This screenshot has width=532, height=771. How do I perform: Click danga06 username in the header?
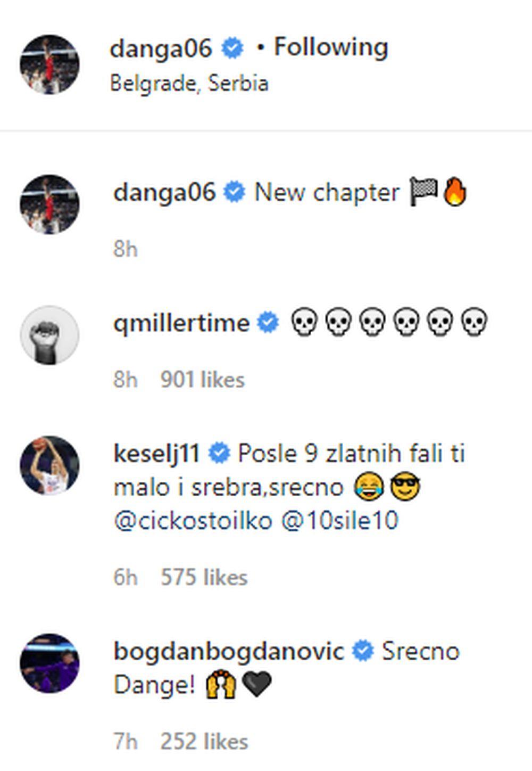coord(161,48)
